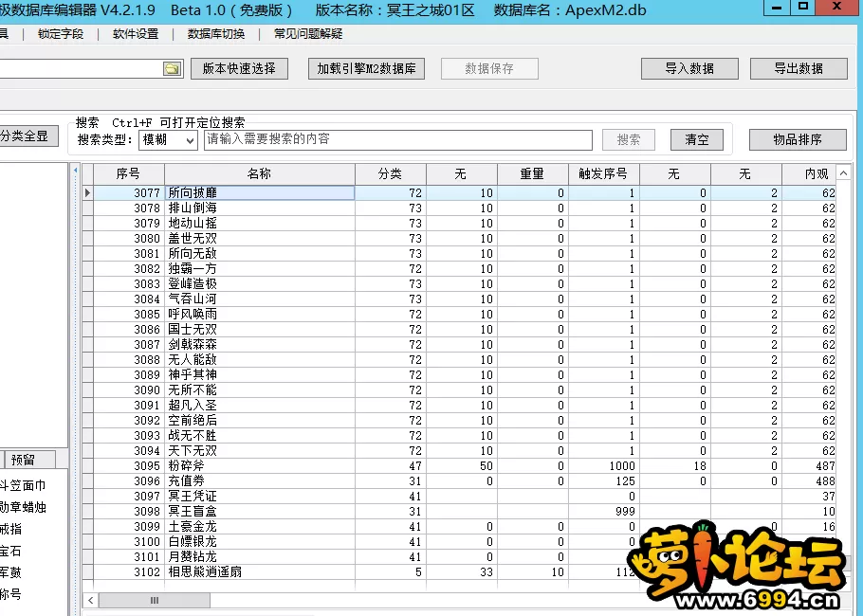The image size is (863, 616).
Task: Click 加载引擎M2数据库 button
Action: click(x=366, y=69)
